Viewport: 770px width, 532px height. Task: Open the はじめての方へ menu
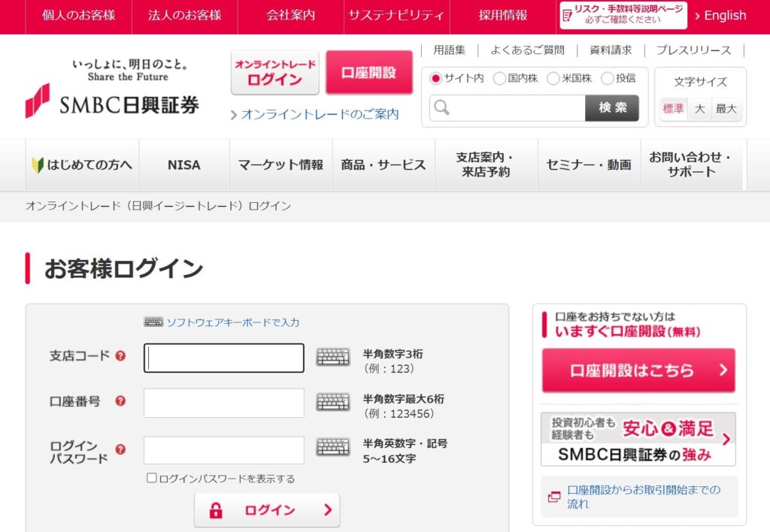click(x=82, y=165)
